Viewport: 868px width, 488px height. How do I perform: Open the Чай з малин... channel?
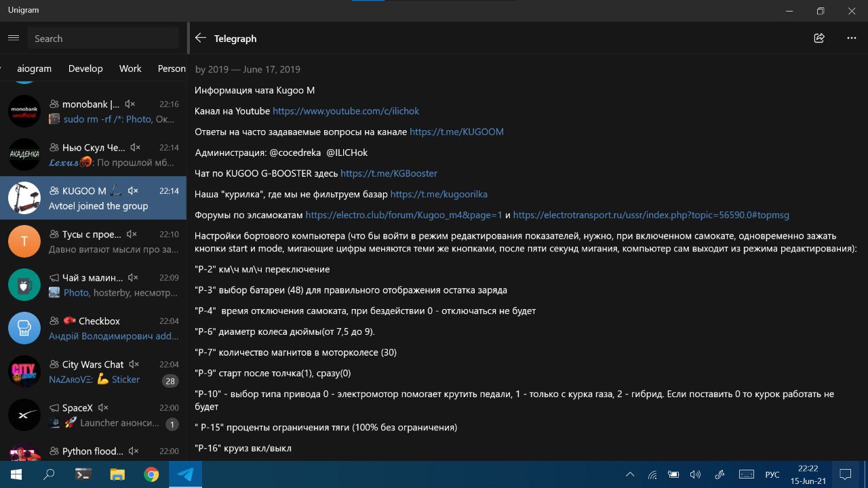(94, 285)
